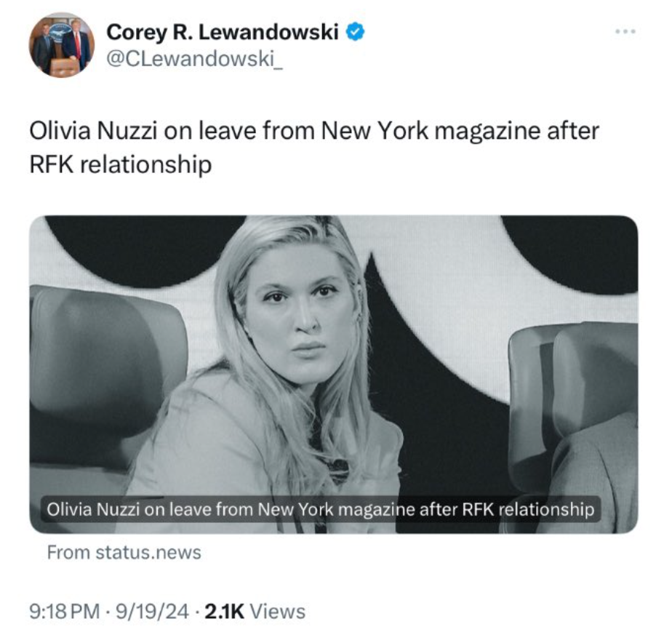This screenshot has height=643, width=672.
Task: Open the more options three-dot menu
Action: tap(625, 31)
